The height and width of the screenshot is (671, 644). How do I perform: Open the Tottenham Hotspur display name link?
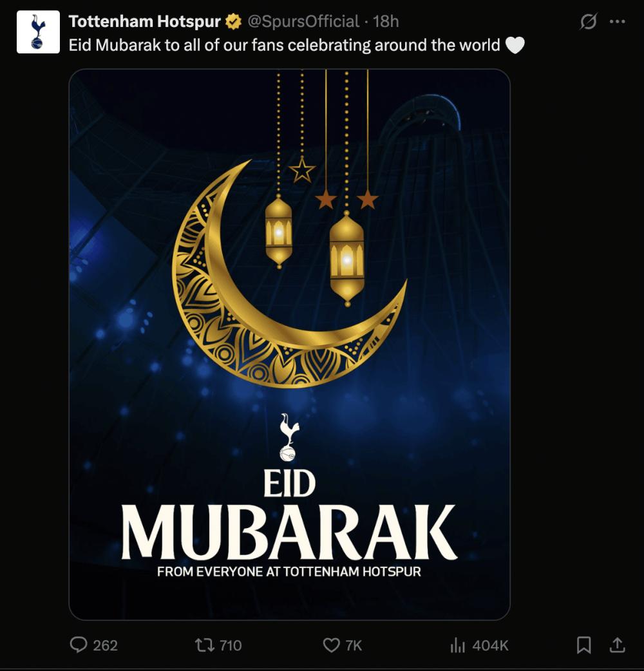pos(145,21)
